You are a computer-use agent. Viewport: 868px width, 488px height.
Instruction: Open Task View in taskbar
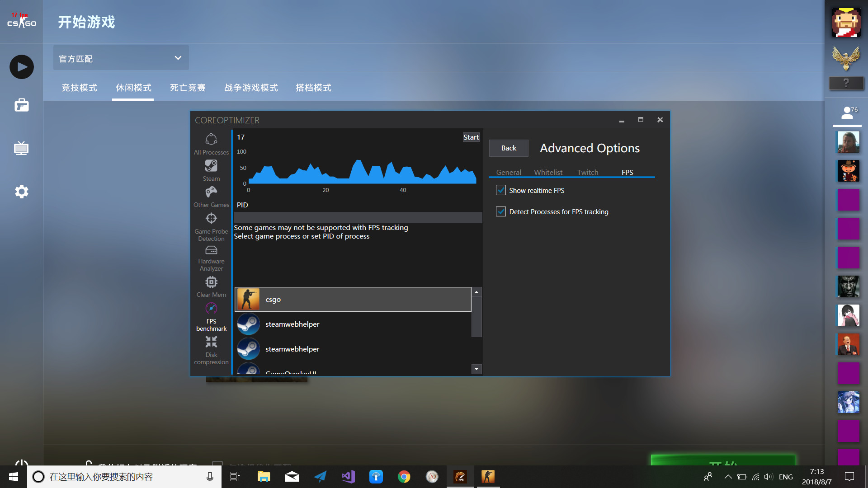(235, 477)
